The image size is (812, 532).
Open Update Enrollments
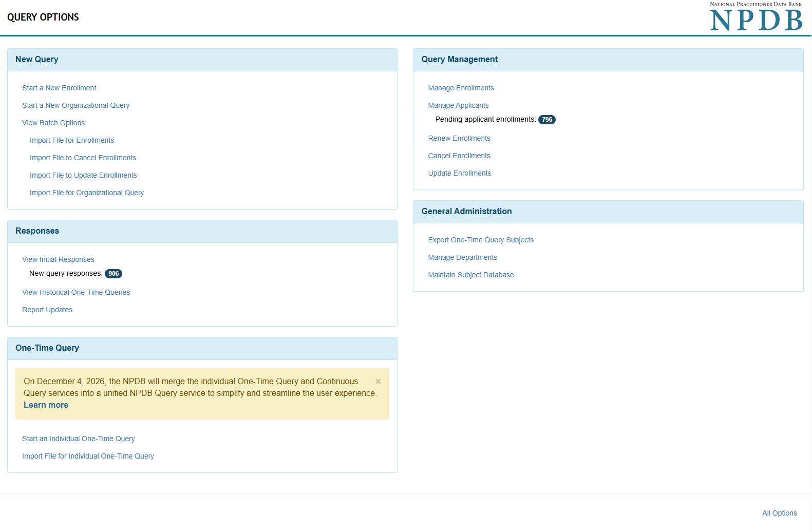point(460,173)
